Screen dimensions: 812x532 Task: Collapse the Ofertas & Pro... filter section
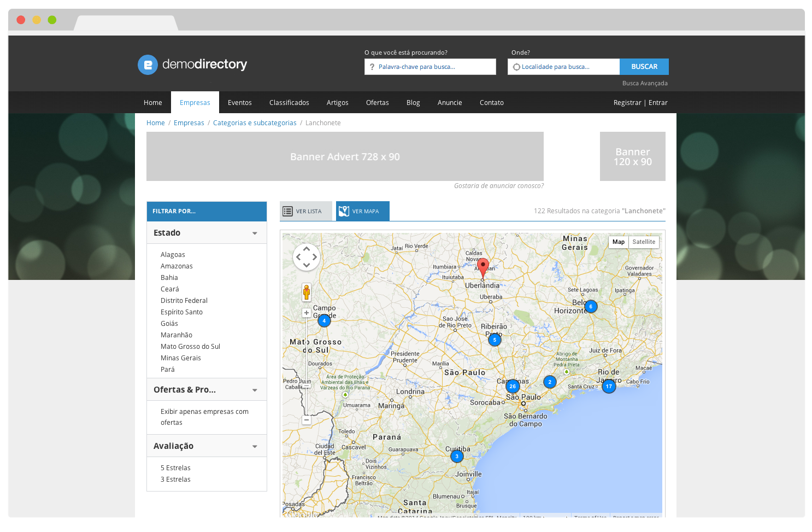[255, 390]
